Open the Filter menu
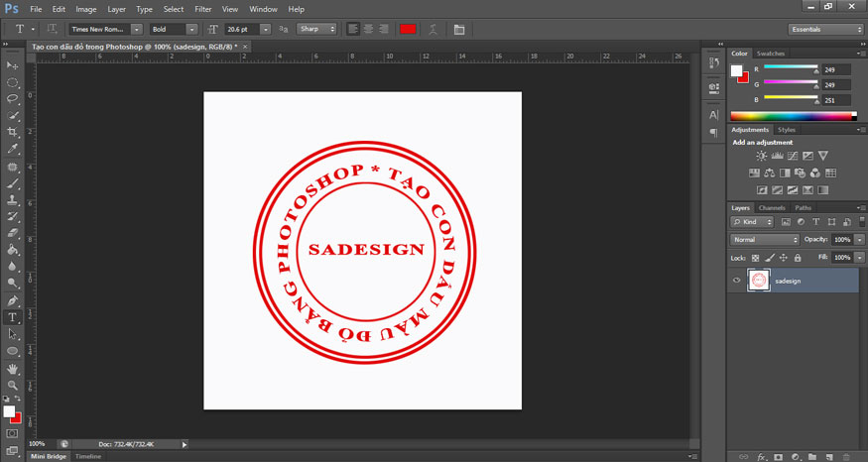Screen dimensions: 868x462 203,9
